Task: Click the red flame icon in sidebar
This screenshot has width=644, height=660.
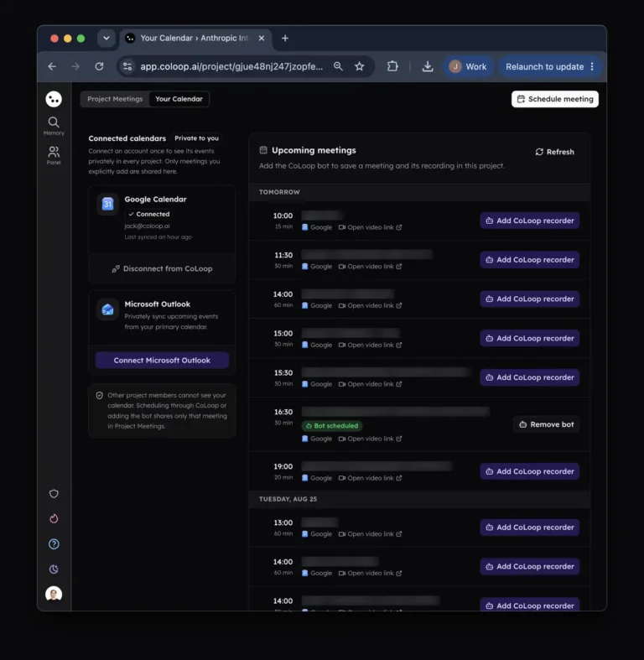Action: (x=54, y=518)
